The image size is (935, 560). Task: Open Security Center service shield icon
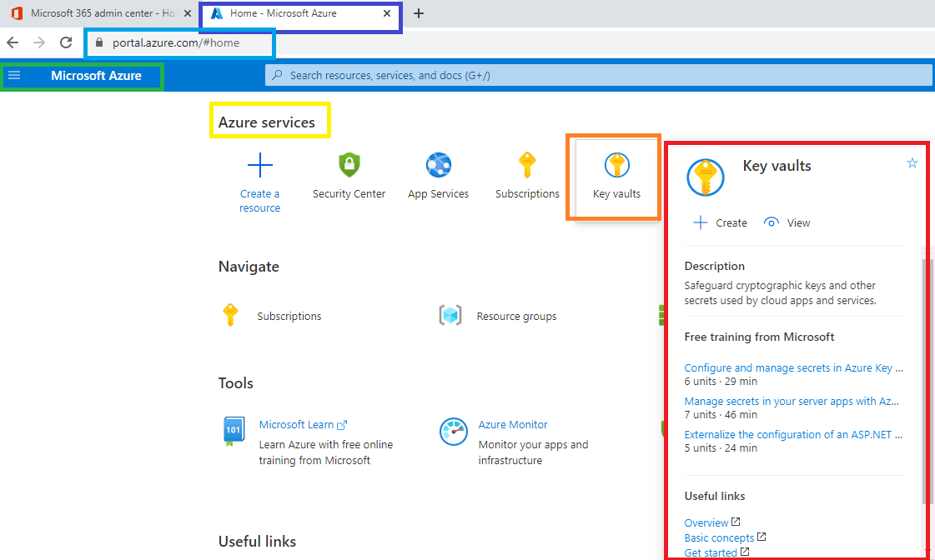[349, 165]
